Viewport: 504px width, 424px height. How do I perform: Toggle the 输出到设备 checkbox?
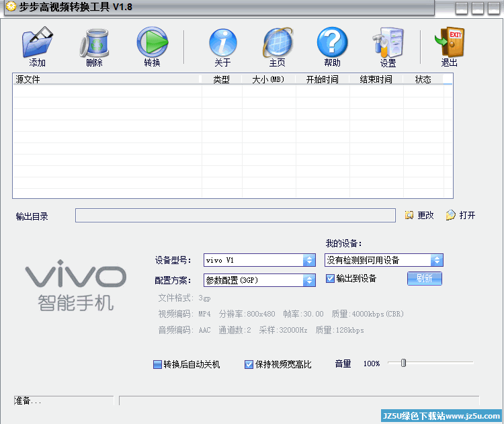(330, 278)
